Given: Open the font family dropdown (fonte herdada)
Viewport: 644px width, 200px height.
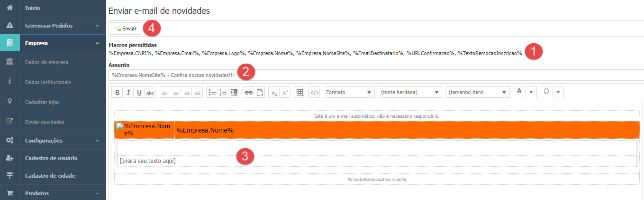Looking at the screenshot, I should [409, 92].
